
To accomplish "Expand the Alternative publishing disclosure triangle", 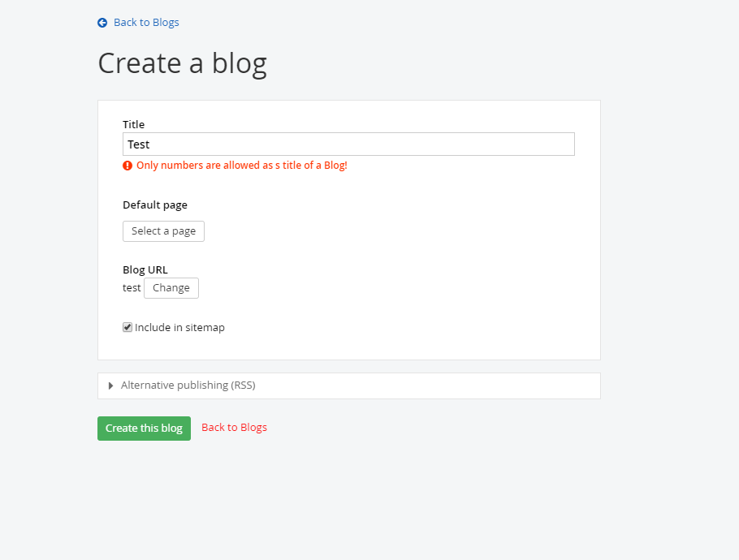I will click(x=110, y=386).
